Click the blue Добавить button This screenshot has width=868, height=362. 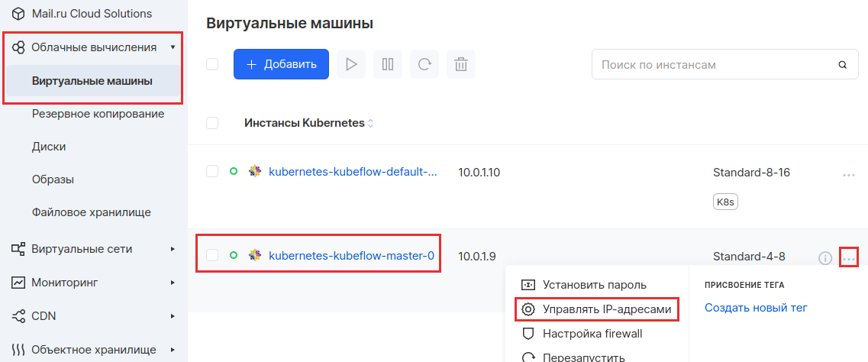[281, 64]
